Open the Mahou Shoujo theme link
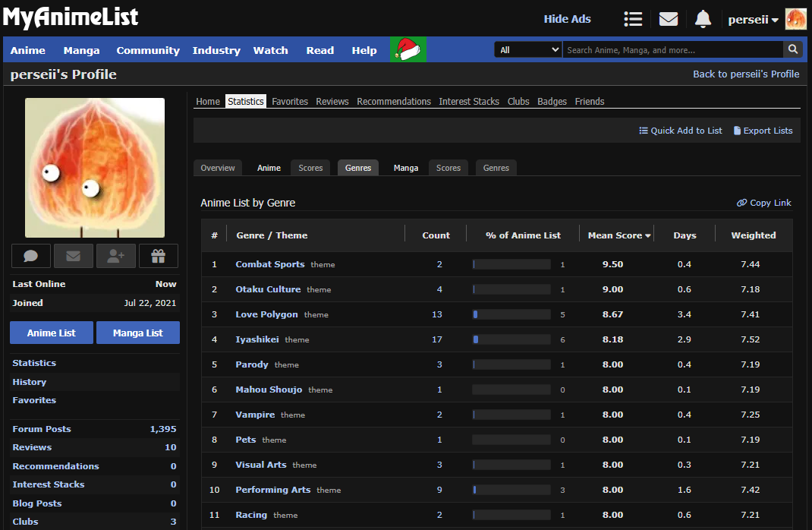Viewport: 812px width, 530px height. point(269,390)
